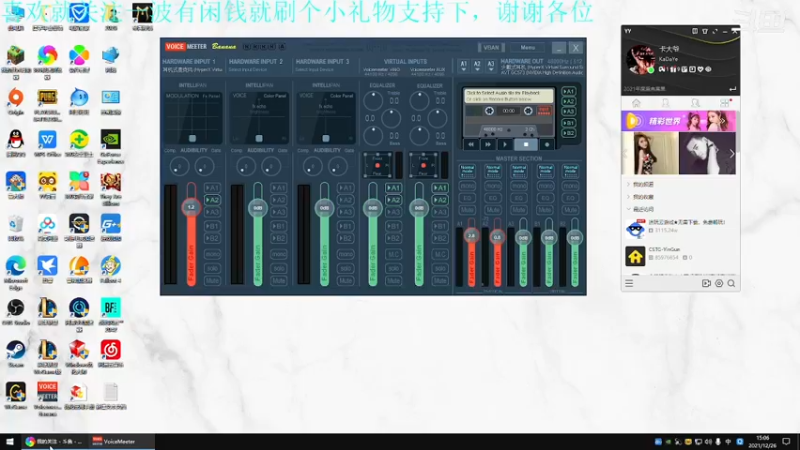Launch Microsoft Edge from the desktop
Screen dimensions: 800x450
tap(16, 271)
